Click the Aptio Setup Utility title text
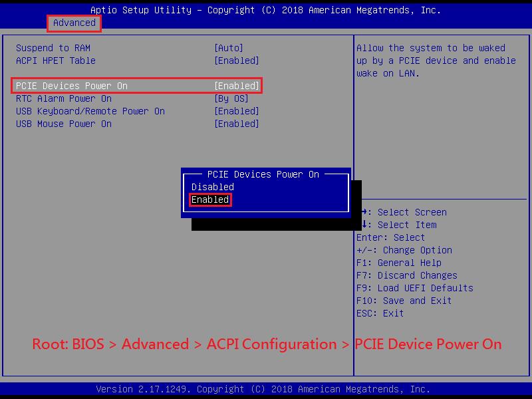The image size is (532, 399). pyautogui.click(x=265, y=10)
